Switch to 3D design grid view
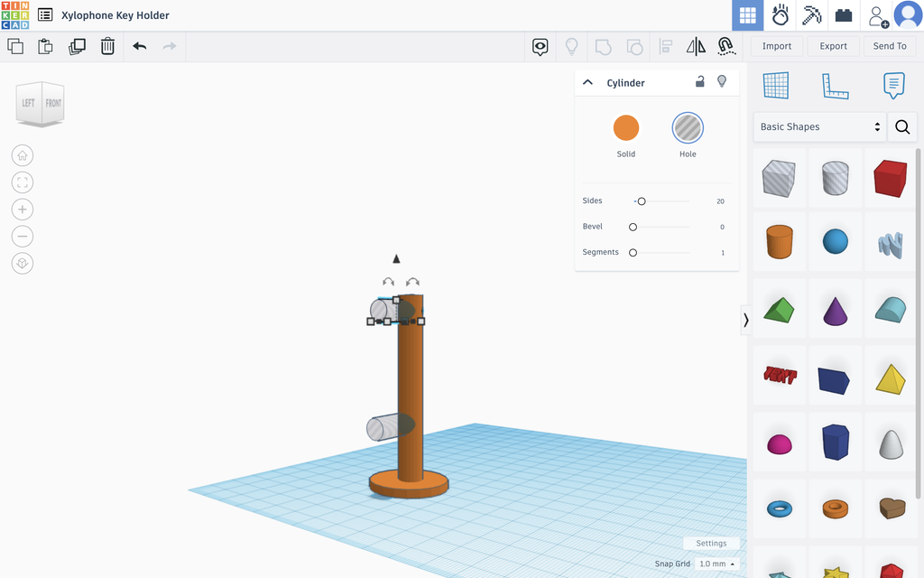924x578 pixels. pos(747,15)
